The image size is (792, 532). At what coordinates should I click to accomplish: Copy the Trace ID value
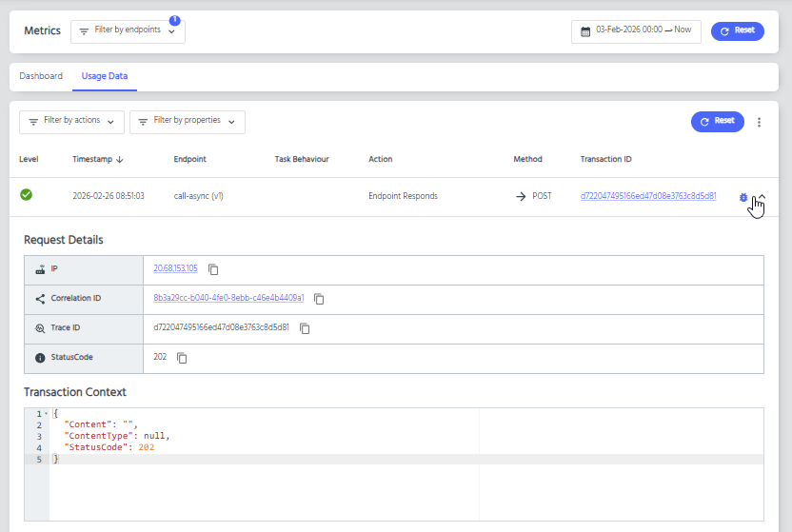(305, 328)
